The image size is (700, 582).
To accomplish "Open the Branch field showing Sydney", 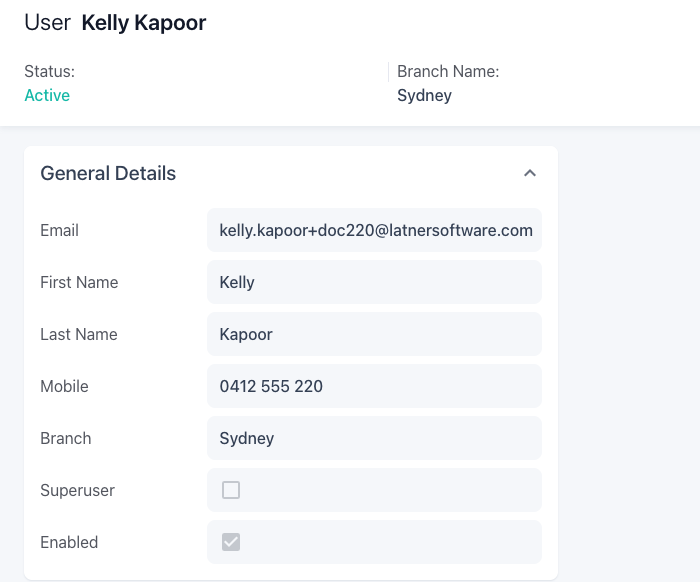I will click(x=374, y=438).
